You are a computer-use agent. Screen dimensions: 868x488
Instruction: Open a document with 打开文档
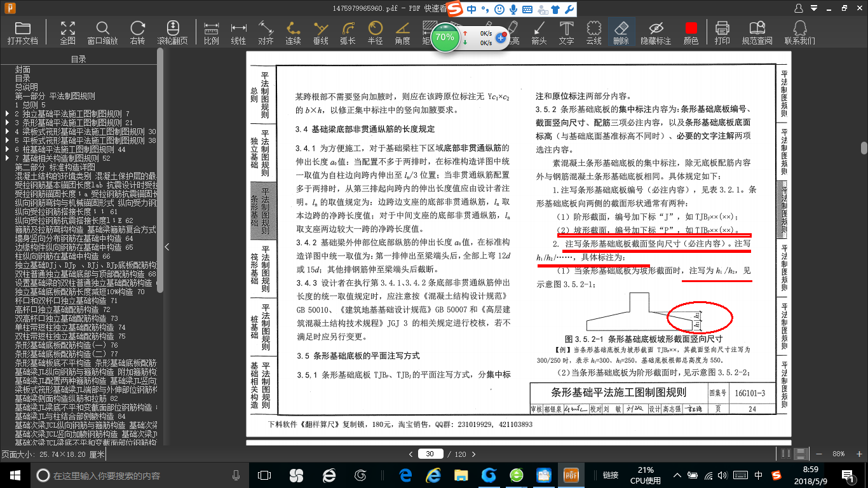click(x=23, y=33)
